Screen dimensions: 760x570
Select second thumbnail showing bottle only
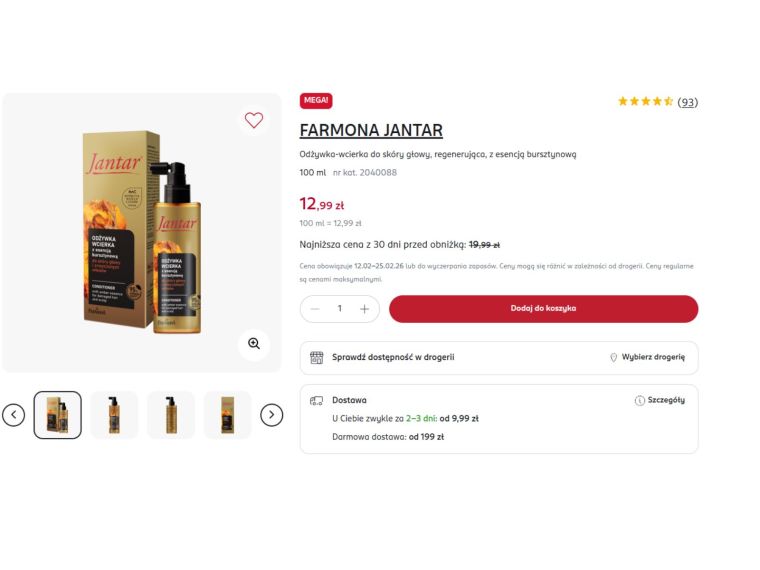[x=114, y=415]
